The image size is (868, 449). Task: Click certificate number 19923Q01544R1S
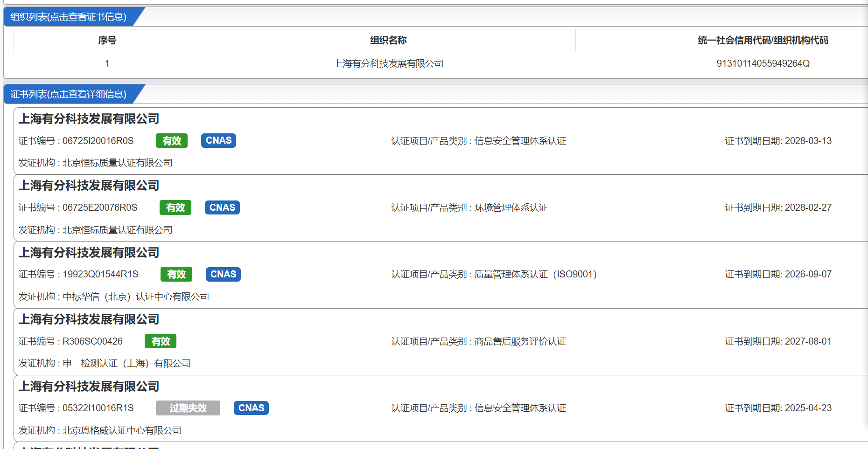(x=100, y=274)
